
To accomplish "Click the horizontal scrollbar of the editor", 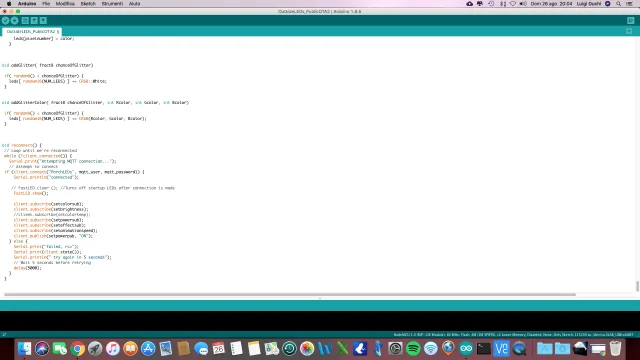I will click(x=290, y=294).
